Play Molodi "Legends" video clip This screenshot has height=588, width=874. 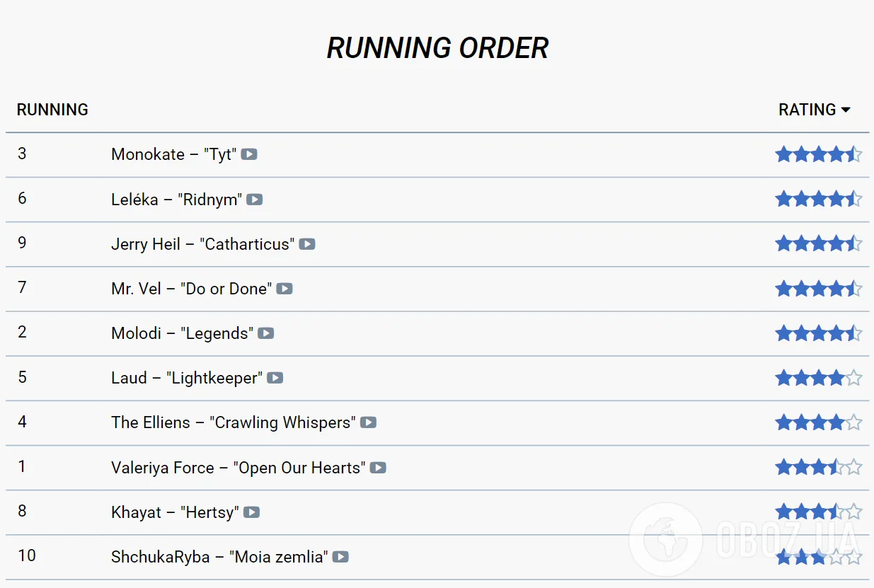point(266,333)
